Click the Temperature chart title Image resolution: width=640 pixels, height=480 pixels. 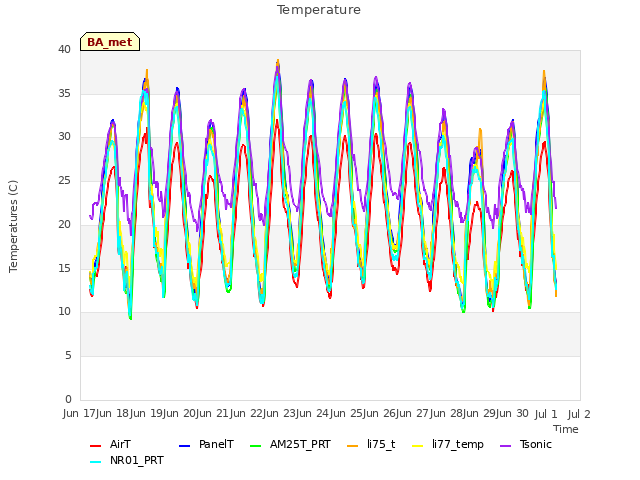[319, 10]
